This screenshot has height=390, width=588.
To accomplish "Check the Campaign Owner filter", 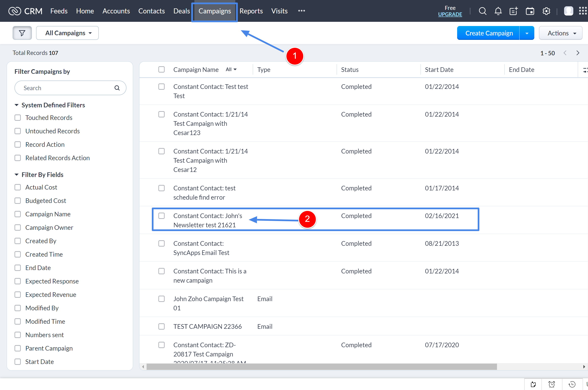I will pyautogui.click(x=18, y=227).
